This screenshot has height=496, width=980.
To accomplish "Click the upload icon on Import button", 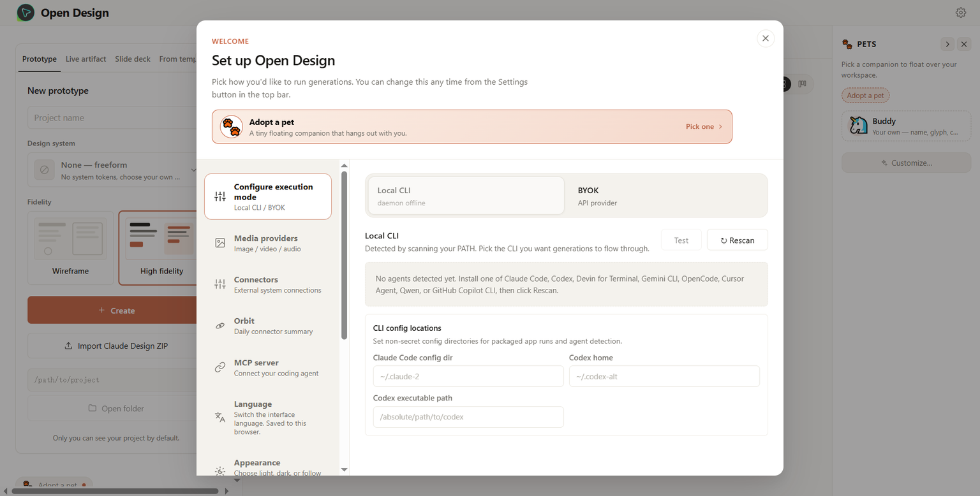I will point(69,346).
